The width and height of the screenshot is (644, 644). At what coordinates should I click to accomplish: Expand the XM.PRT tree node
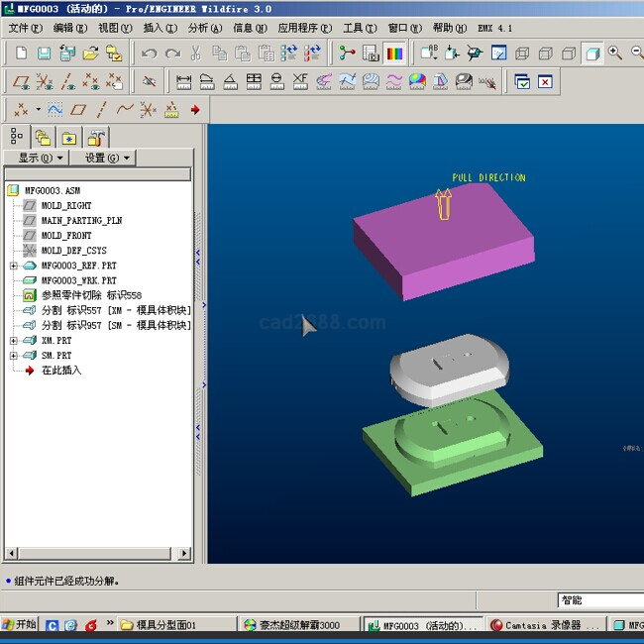(13, 340)
